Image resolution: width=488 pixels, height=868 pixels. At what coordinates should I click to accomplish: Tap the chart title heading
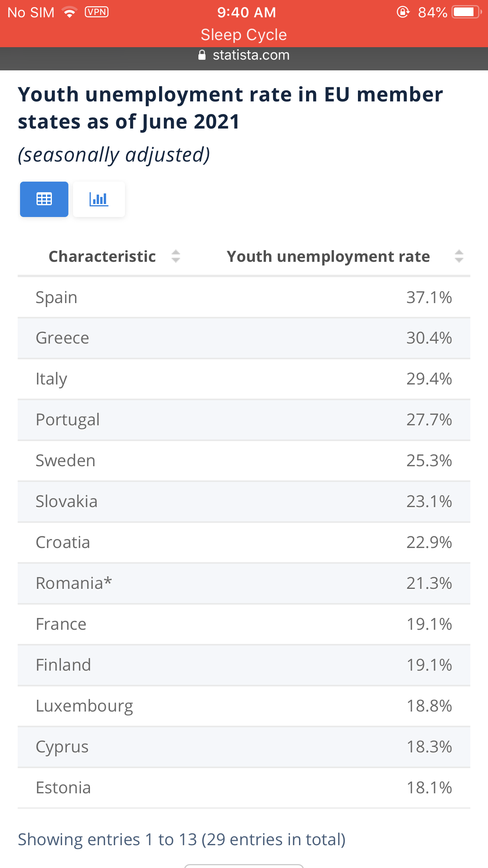click(x=230, y=108)
